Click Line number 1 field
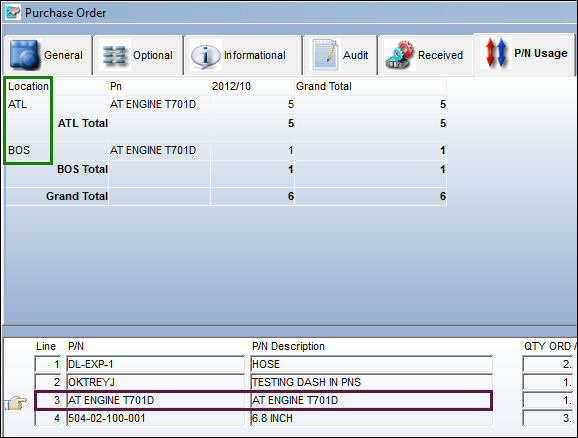The image size is (578, 438). click(x=47, y=364)
